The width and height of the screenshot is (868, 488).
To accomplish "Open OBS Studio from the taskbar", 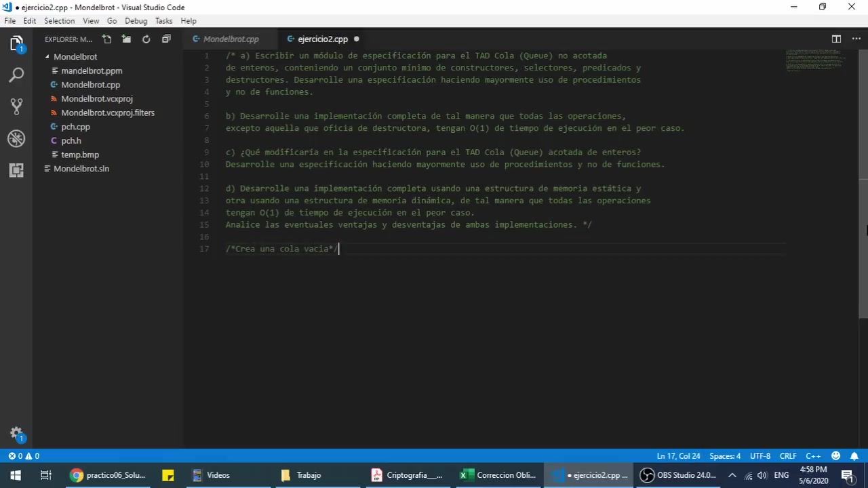I will pyautogui.click(x=678, y=475).
